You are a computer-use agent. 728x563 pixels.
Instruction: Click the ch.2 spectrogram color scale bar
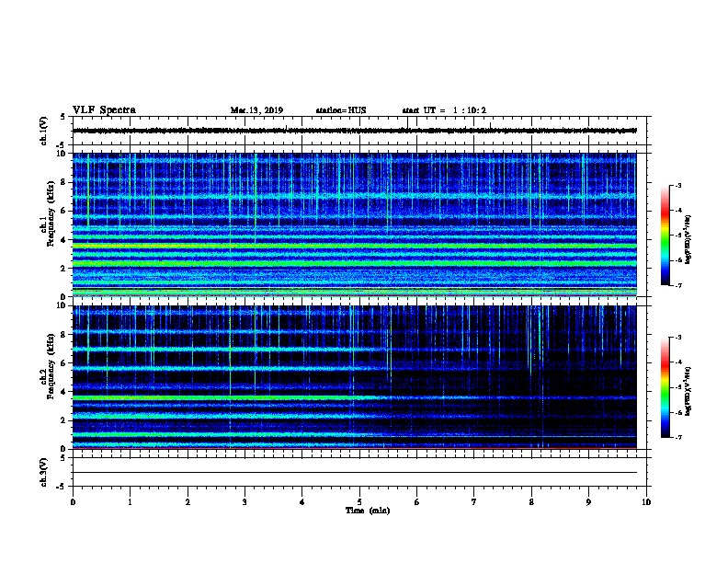click(x=665, y=387)
